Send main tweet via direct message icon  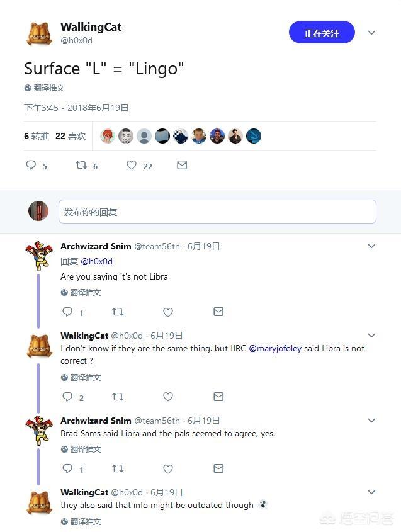[182, 166]
